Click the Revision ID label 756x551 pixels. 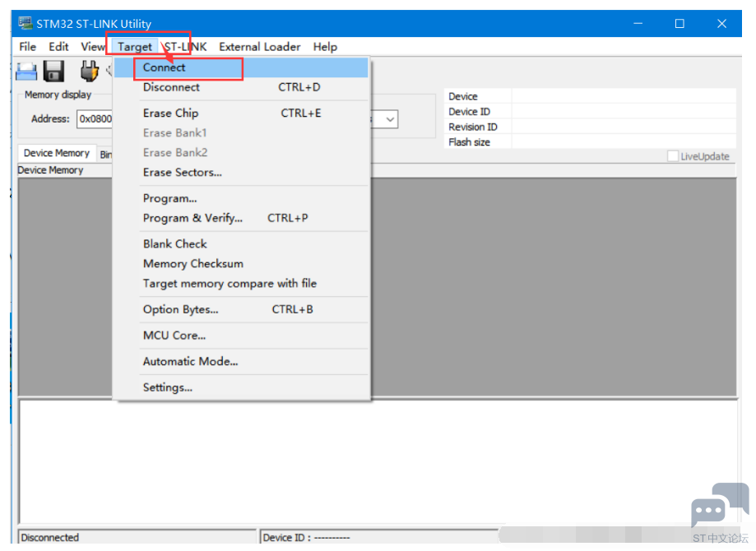tap(472, 127)
